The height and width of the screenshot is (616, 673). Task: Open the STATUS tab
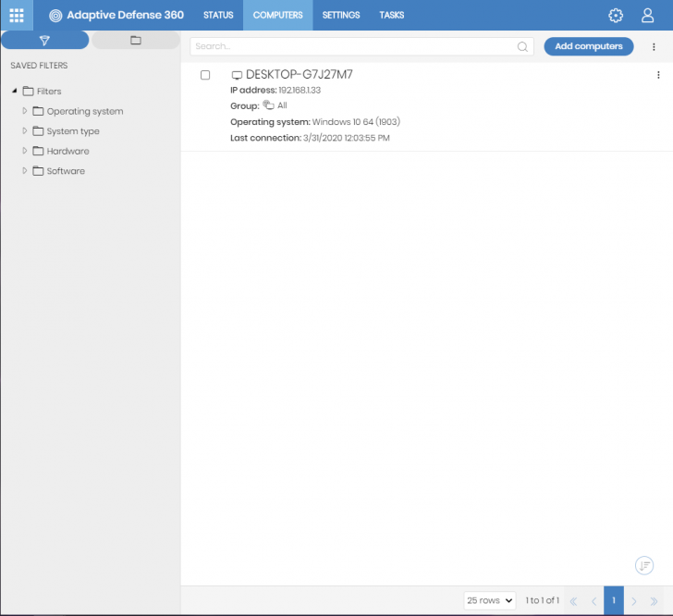pos(218,15)
